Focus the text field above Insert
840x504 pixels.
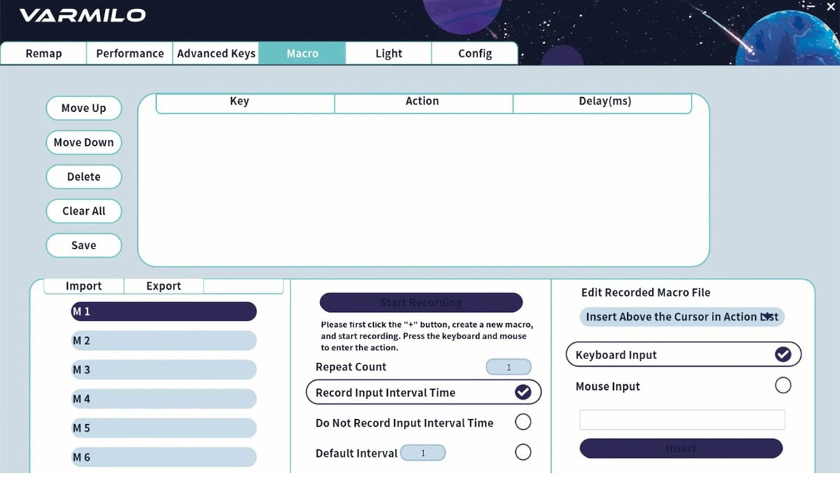tap(682, 420)
